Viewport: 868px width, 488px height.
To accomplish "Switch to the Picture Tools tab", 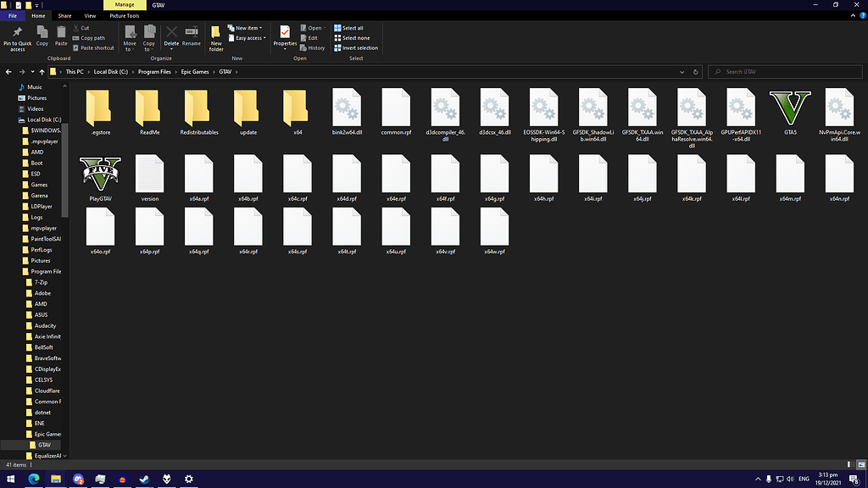I will click(124, 14).
